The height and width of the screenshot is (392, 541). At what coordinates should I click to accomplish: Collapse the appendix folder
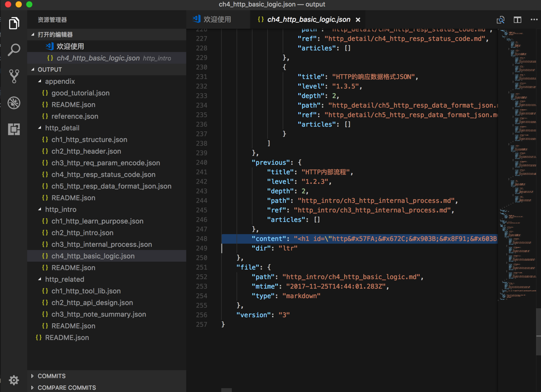(59, 81)
